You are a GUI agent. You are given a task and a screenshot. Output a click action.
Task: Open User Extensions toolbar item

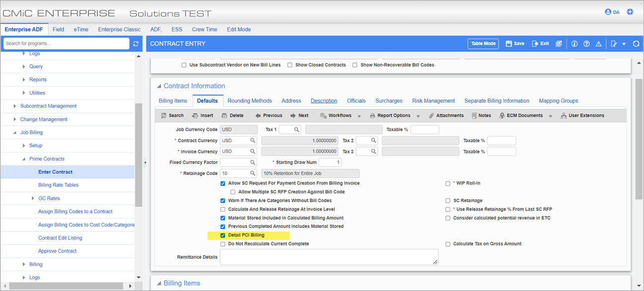click(x=582, y=115)
